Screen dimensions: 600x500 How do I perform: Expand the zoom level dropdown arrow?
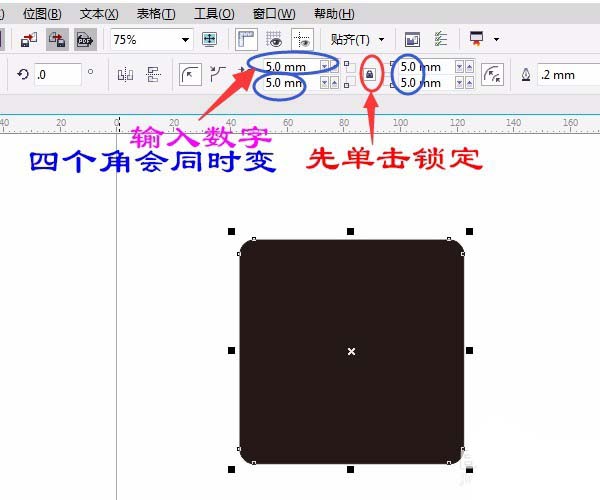186,40
